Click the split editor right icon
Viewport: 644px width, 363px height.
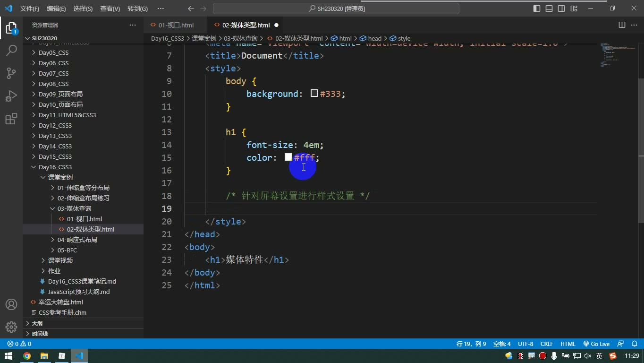[x=622, y=25]
